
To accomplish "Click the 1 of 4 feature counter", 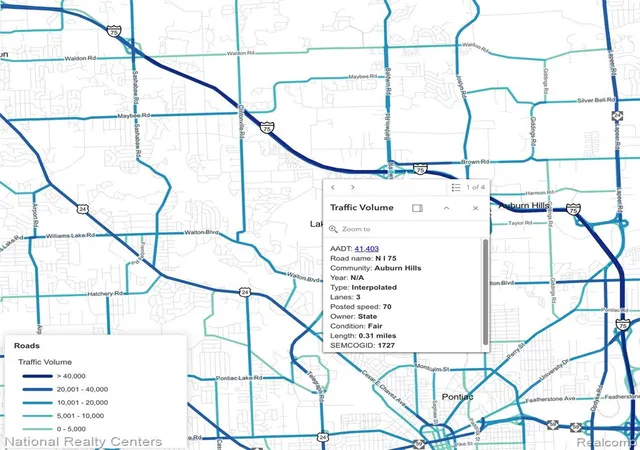I will [x=476, y=187].
